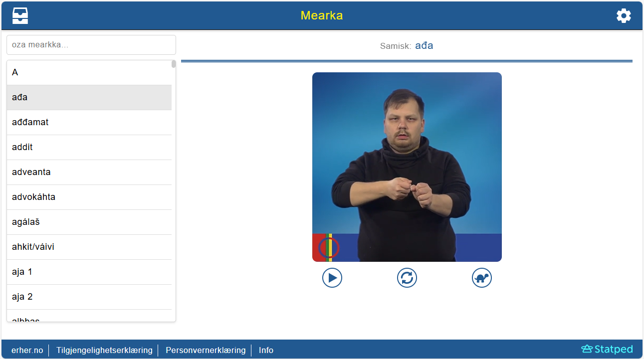Choose 'ađđamat' from the list
644x359 pixels.
point(89,122)
